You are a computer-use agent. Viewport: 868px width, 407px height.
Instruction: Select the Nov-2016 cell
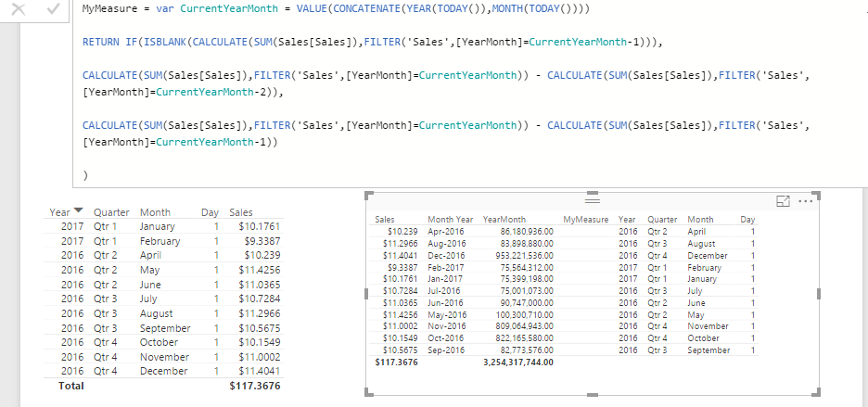point(447,326)
